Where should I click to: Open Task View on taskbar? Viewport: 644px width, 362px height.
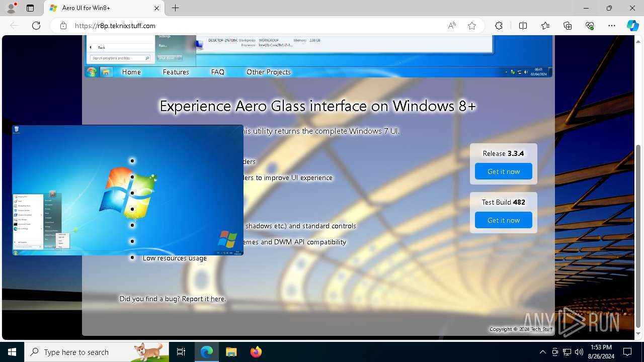[x=181, y=352]
